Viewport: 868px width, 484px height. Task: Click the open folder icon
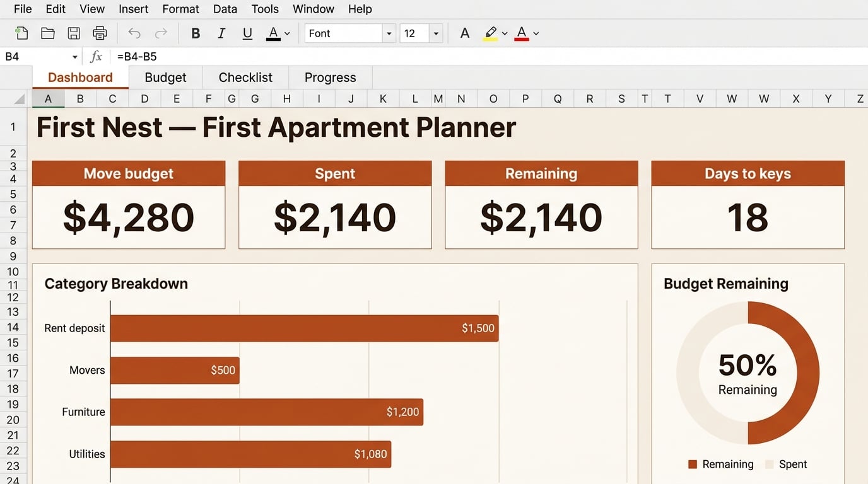[x=47, y=33]
